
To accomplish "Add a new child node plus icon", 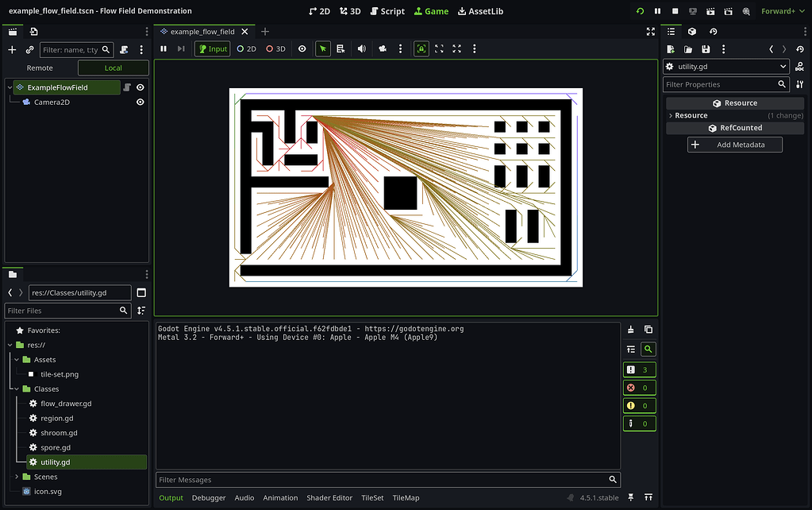I will click(12, 50).
